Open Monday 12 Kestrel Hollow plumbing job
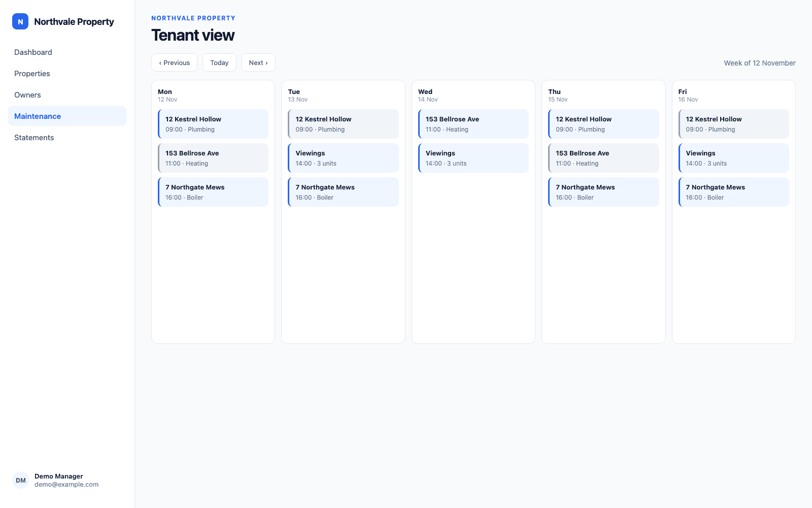This screenshot has width=812, height=508. click(213, 124)
